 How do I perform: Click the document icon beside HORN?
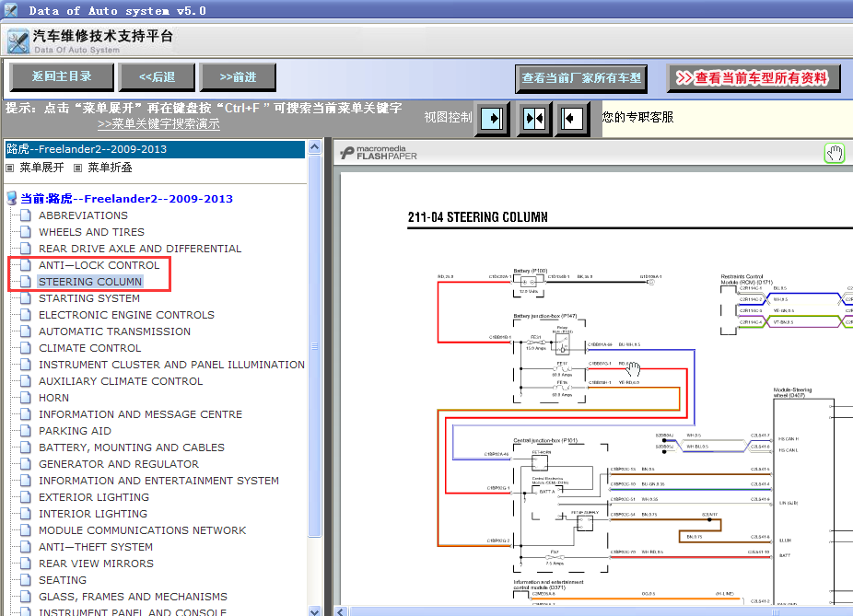pyautogui.click(x=26, y=398)
